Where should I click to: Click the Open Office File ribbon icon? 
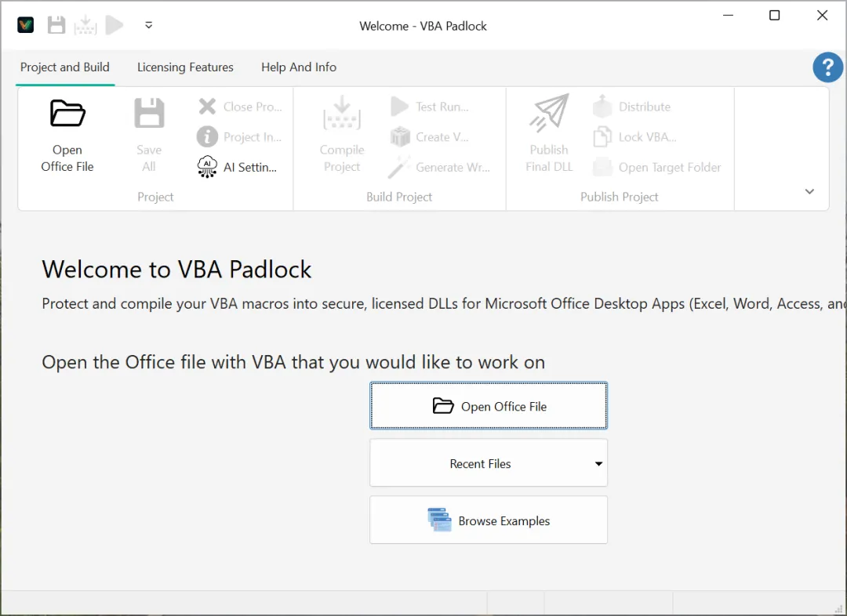67,114
